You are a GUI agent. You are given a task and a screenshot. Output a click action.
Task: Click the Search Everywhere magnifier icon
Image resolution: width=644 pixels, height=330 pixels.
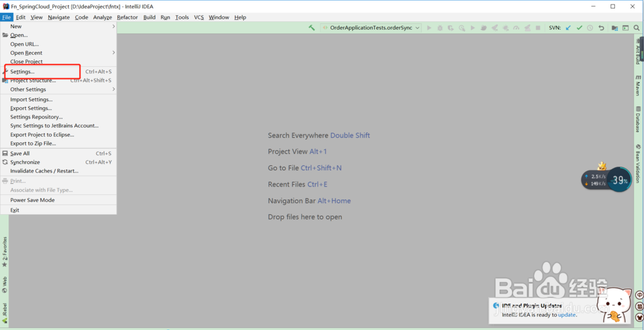click(x=636, y=28)
